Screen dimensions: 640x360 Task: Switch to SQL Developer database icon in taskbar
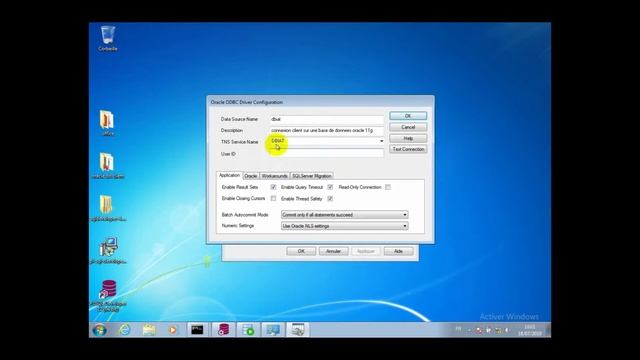coord(223,330)
